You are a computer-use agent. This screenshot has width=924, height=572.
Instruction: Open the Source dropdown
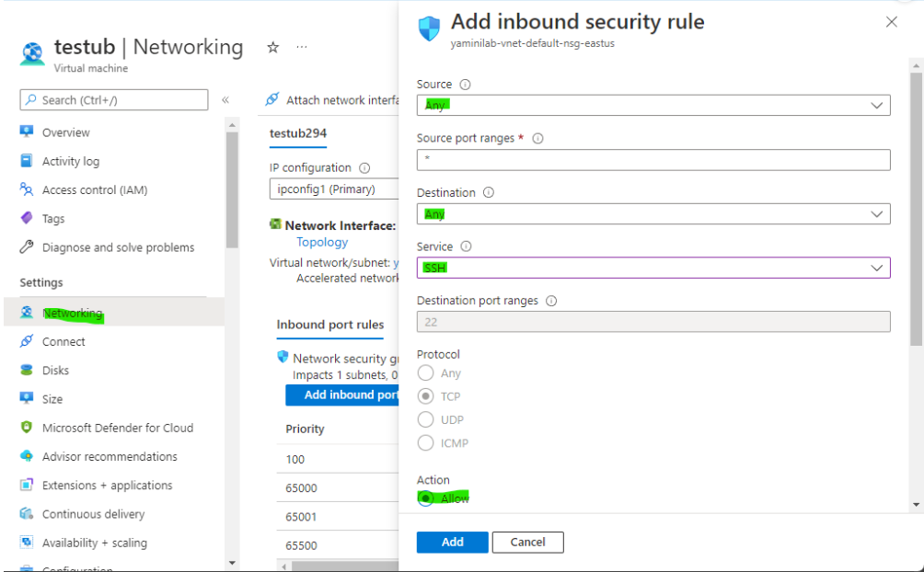(653, 106)
